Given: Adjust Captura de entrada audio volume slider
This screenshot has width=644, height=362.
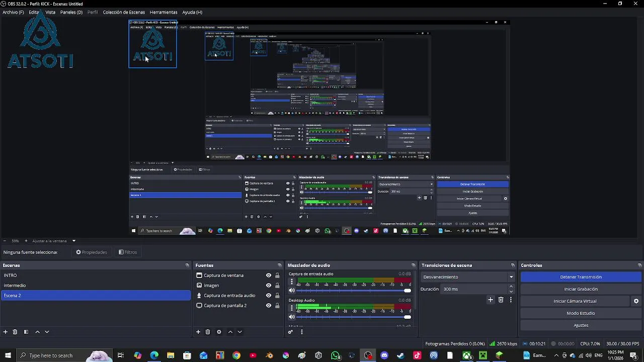Looking at the screenshot, I should coord(354,291).
